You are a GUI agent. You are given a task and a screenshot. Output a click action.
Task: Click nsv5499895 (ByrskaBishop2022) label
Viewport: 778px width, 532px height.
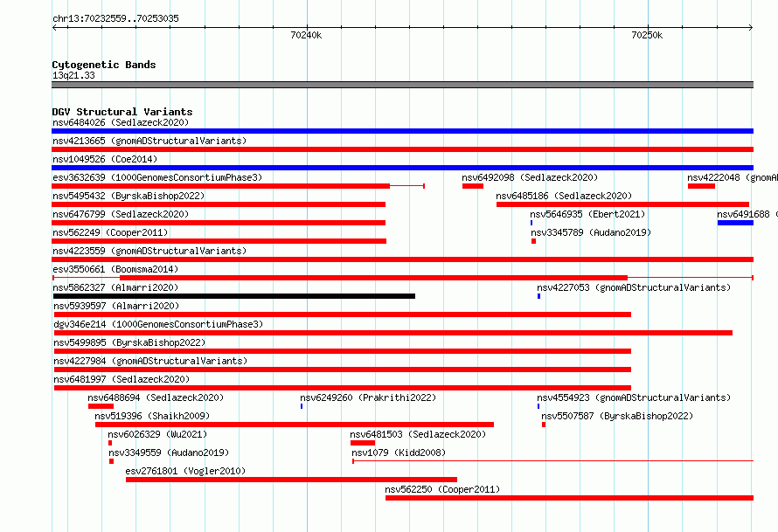[129, 342]
